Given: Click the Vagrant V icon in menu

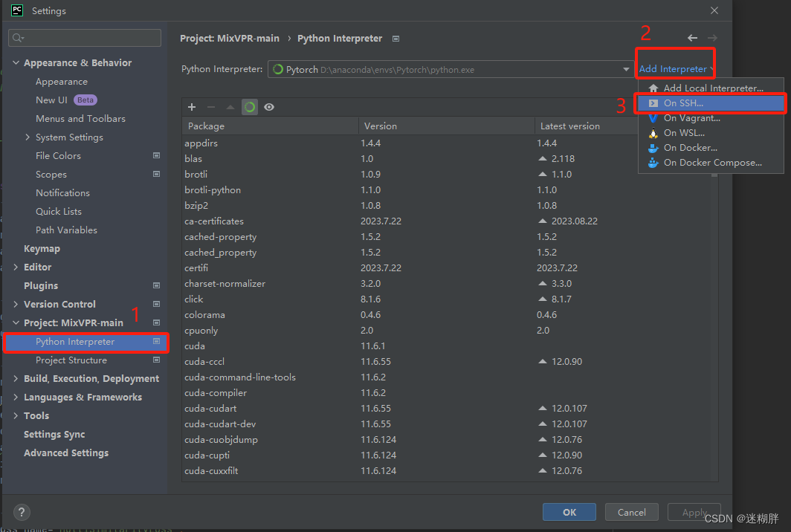Looking at the screenshot, I should 653,118.
